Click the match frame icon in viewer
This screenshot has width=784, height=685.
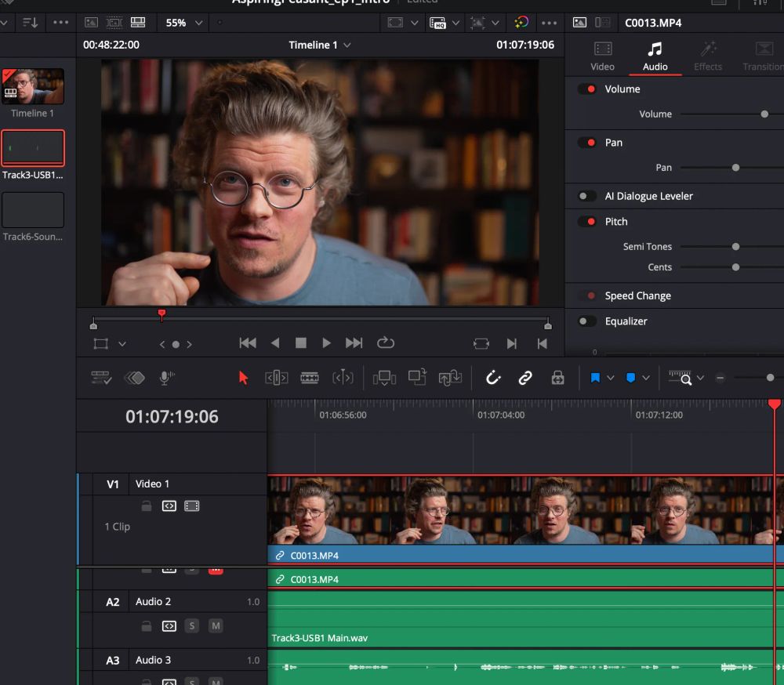tap(481, 343)
